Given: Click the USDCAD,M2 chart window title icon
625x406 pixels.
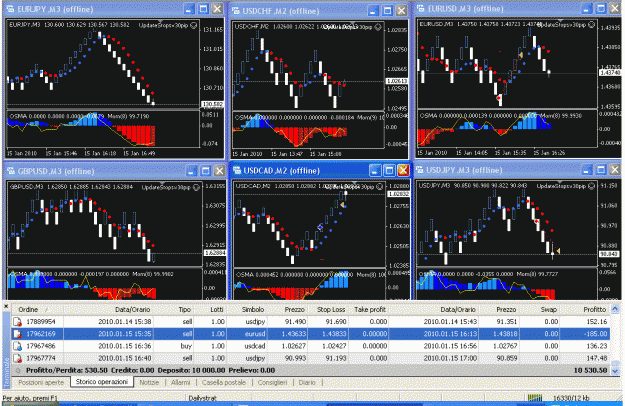Looking at the screenshot, I should [237, 171].
